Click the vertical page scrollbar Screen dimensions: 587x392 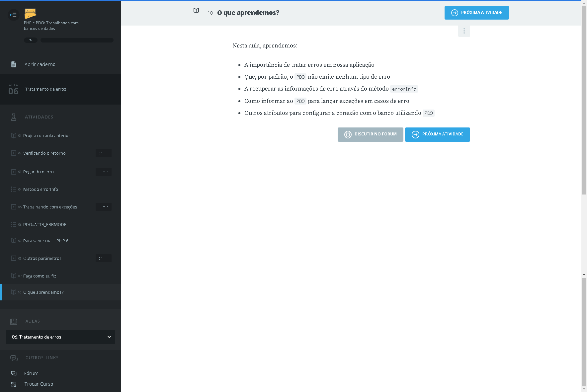click(584, 100)
